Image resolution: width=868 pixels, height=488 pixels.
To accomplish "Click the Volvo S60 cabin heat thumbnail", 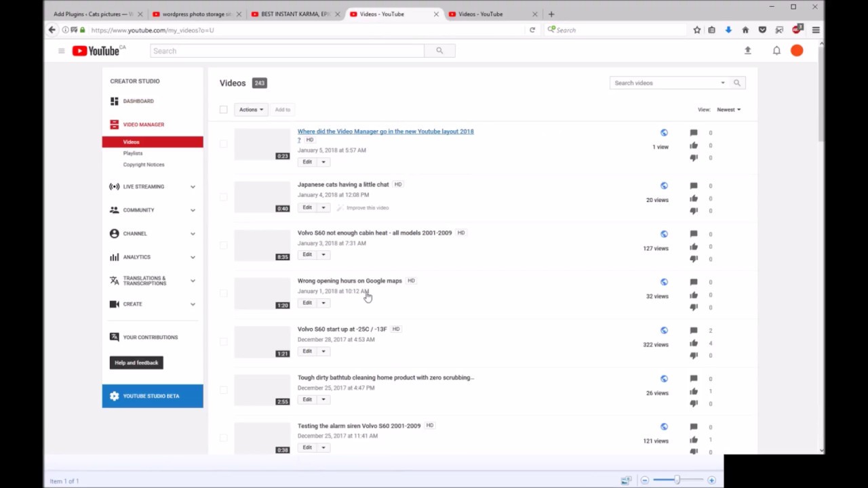I will (262, 245).
